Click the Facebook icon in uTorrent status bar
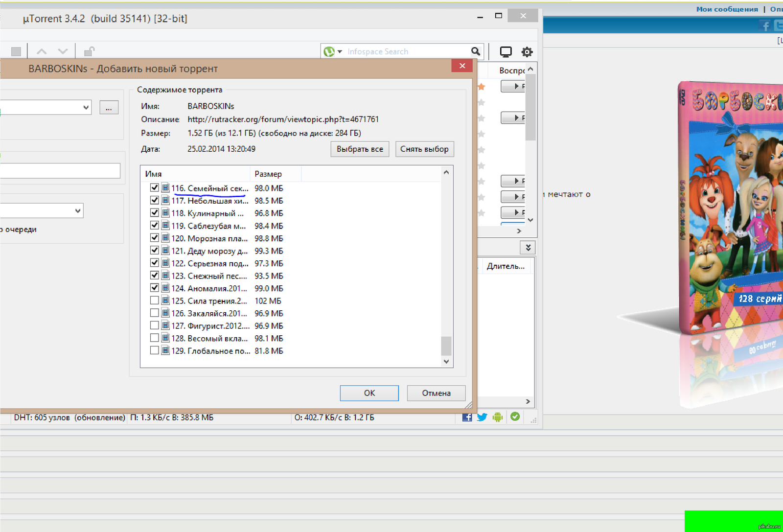Image resolution: width=783 pixels, height=532 pixels. (x=467, y=417)
